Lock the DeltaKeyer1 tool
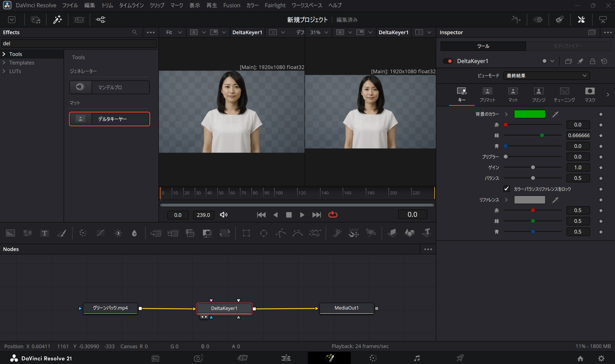Viewport: 615px width, 364px height. [592, 61]
